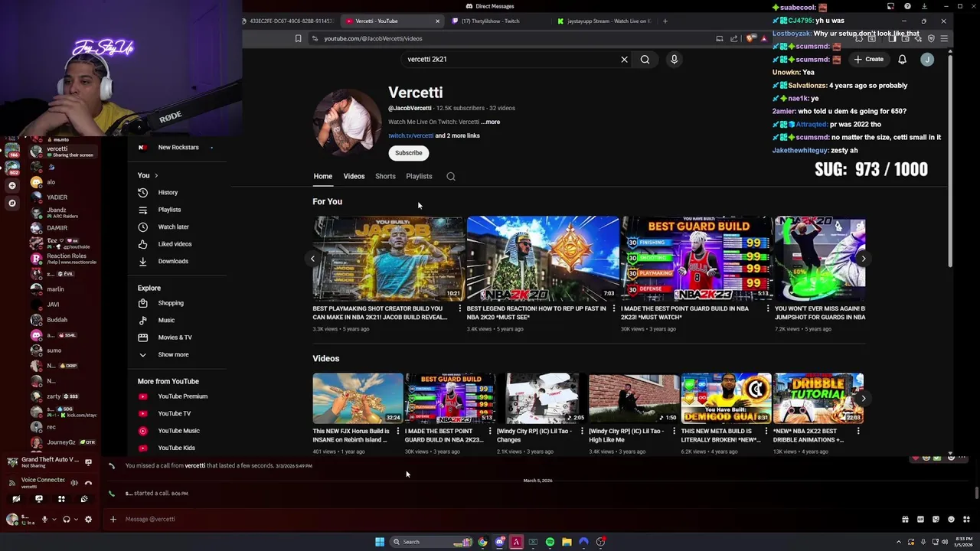Open options menu for I Made The Best Point Guard video
This screenshot has height=551, width=980.
767,308
